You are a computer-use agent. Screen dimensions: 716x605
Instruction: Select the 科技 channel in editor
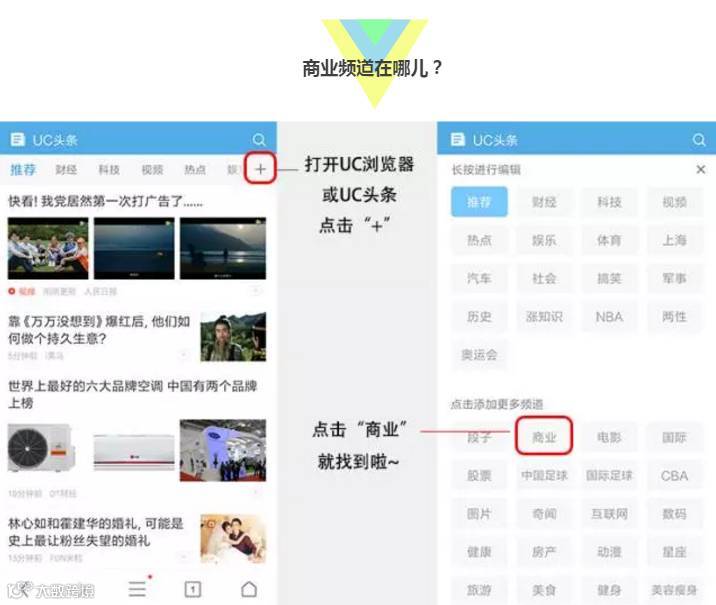coord(609,202)
